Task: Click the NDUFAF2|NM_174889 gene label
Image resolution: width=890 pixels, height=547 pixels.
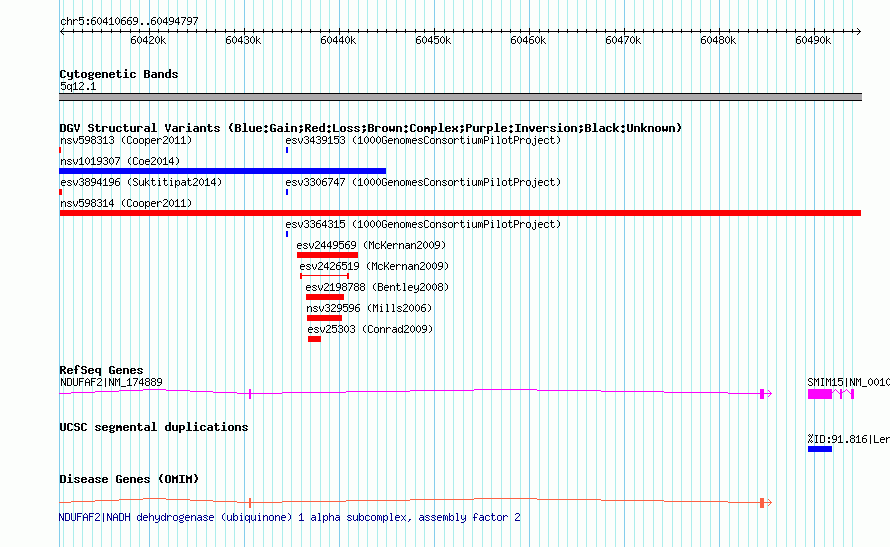Action: click(111, 382)
